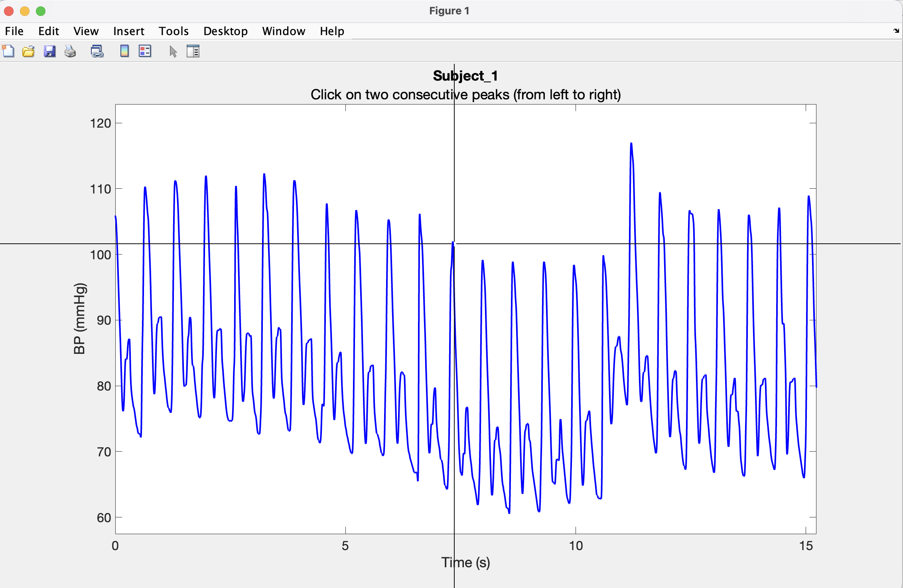Open the Edit menu

pos(48,31)
